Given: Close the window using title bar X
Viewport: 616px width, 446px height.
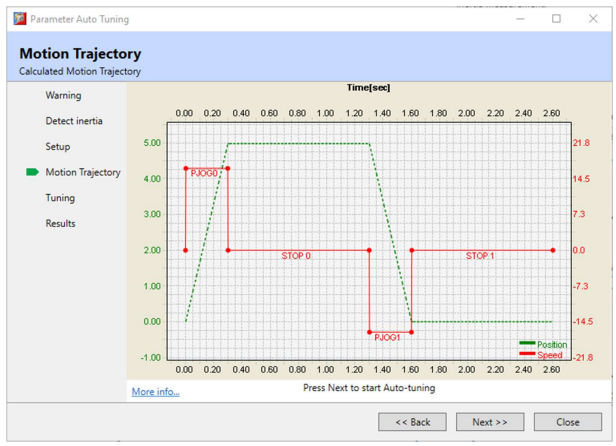Looking at the screenshot, I should click(593, 19).
